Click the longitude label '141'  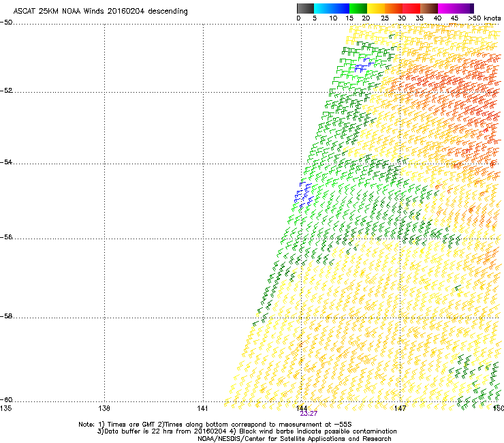[202, 408]
